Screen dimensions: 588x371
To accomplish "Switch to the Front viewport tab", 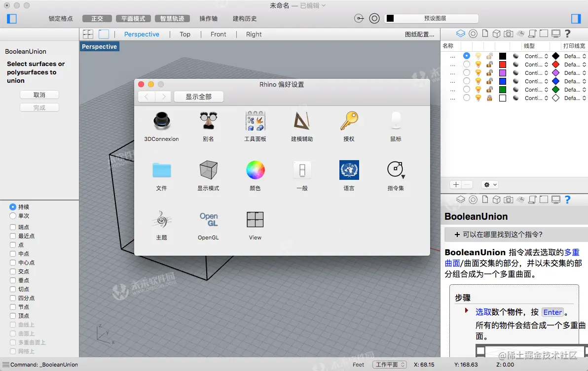I will [x=218, y=34].
